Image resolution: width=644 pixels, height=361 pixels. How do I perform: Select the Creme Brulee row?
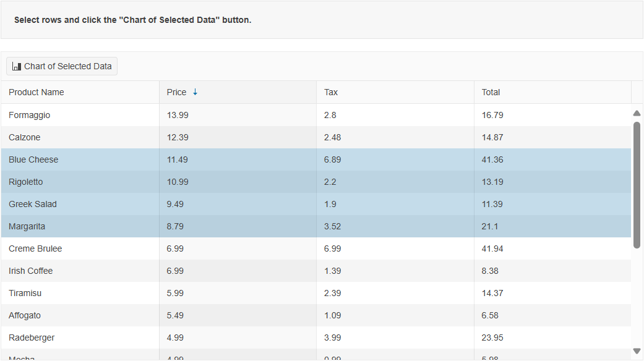coord(80,248)
